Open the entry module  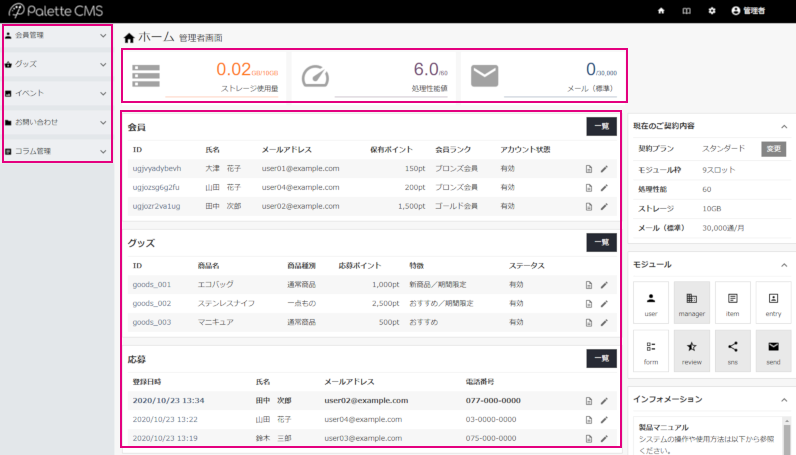point(773,303)
